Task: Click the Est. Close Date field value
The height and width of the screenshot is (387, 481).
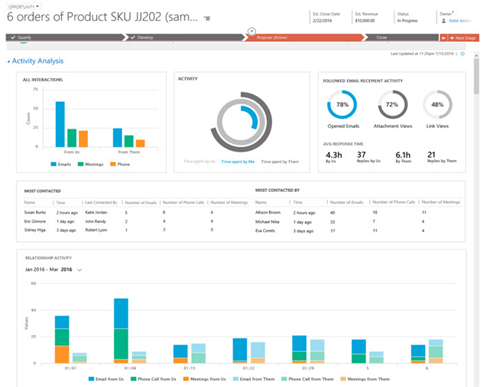Action: coord(322,21)
